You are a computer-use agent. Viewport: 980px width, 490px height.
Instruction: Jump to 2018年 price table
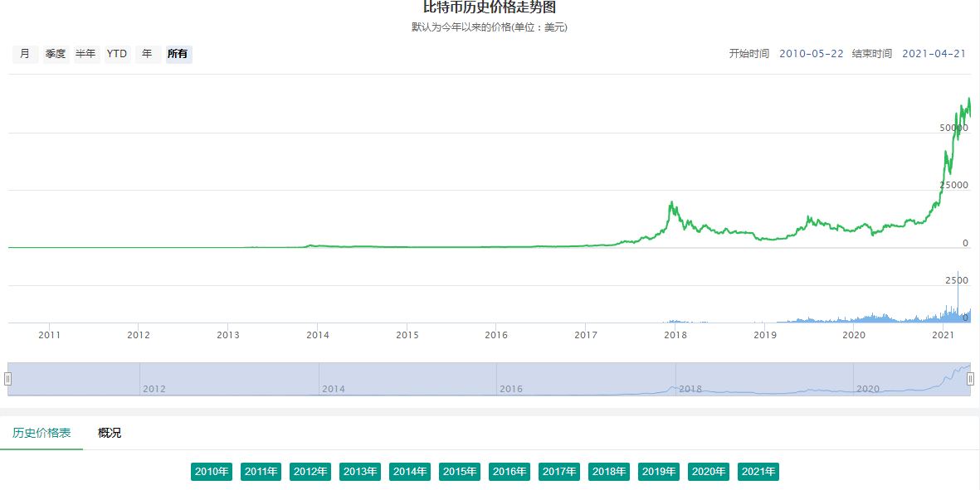pos(609,472)
